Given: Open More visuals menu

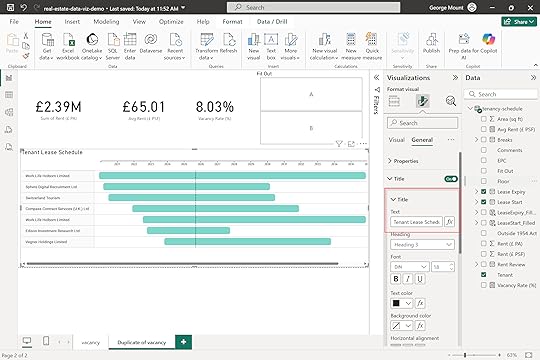Looking at the screenshot, I should click(290, 47).
